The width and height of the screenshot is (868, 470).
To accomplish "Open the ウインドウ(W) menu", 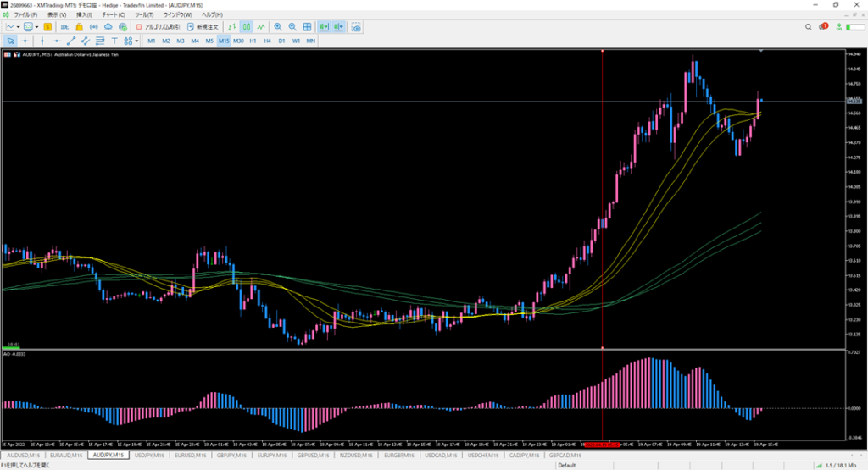I will [177, 15].
